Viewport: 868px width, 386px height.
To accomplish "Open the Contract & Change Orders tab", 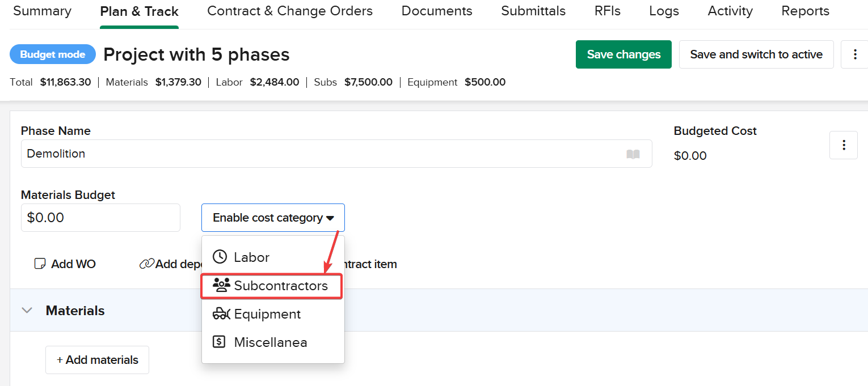I will (x=290, y=11).
